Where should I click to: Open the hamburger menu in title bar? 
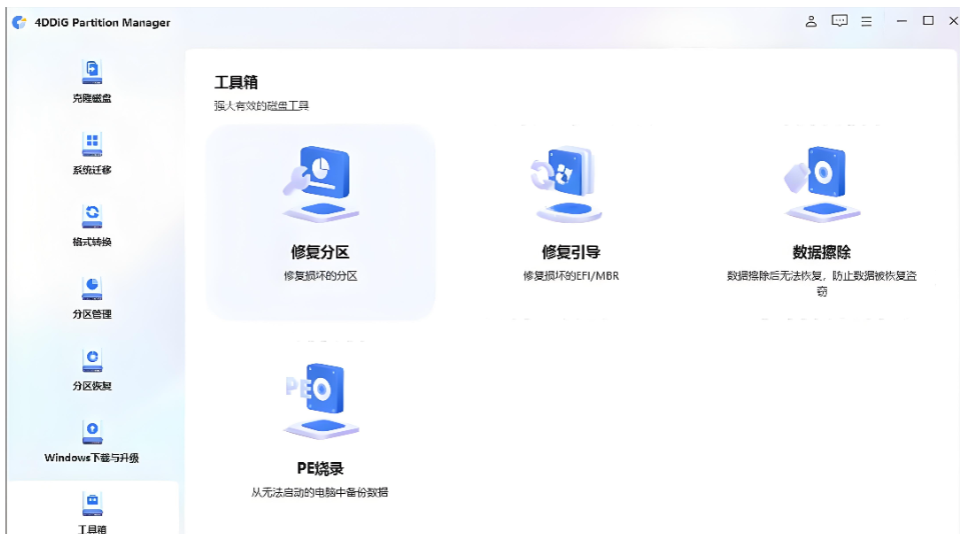[x=866, y=22]
